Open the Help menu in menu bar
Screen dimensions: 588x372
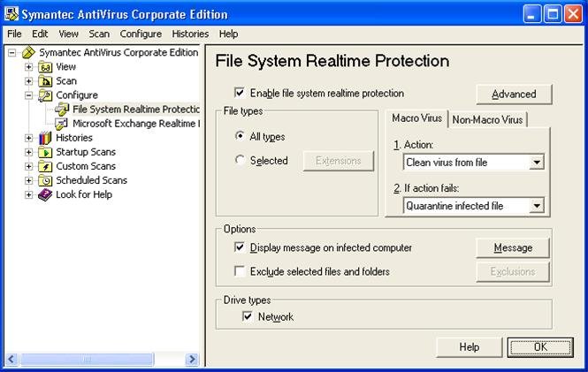(x=228, y=34)
